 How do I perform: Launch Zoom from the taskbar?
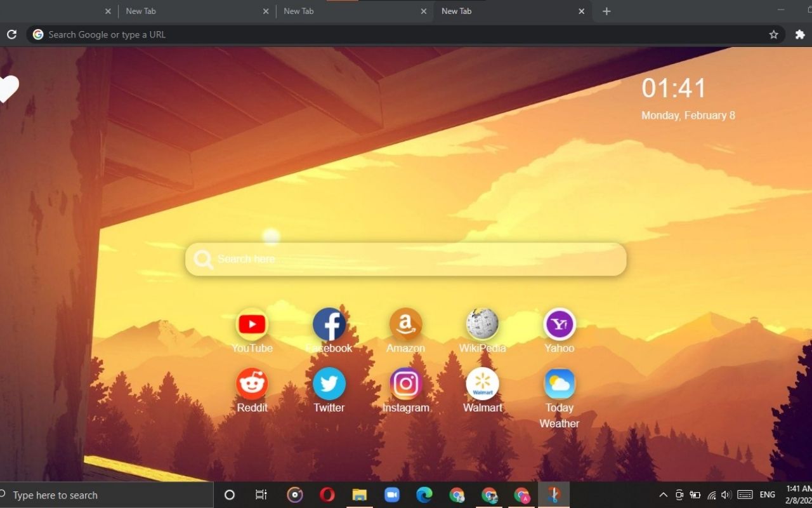click(x=392, y=495)
